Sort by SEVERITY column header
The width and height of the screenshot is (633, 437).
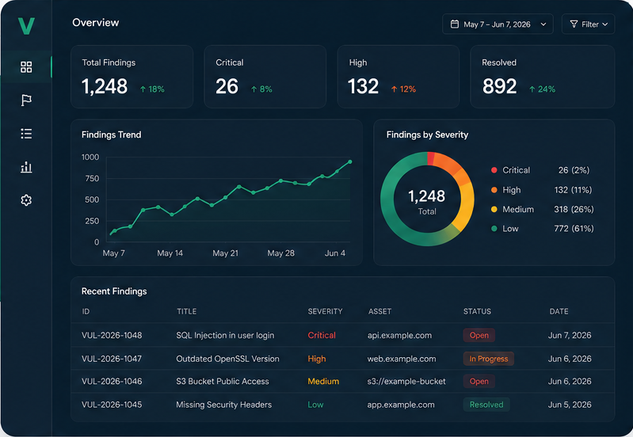325,311
